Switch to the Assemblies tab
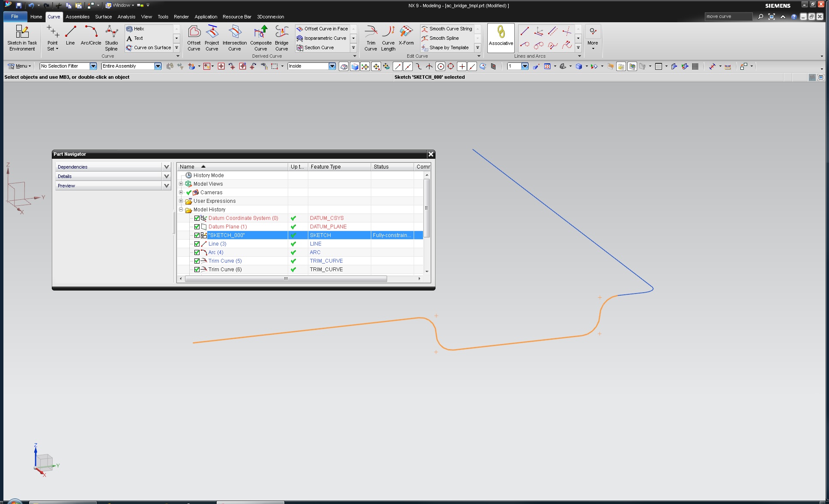The width and height of the screenshot is (829, 504). pos(78,17)
